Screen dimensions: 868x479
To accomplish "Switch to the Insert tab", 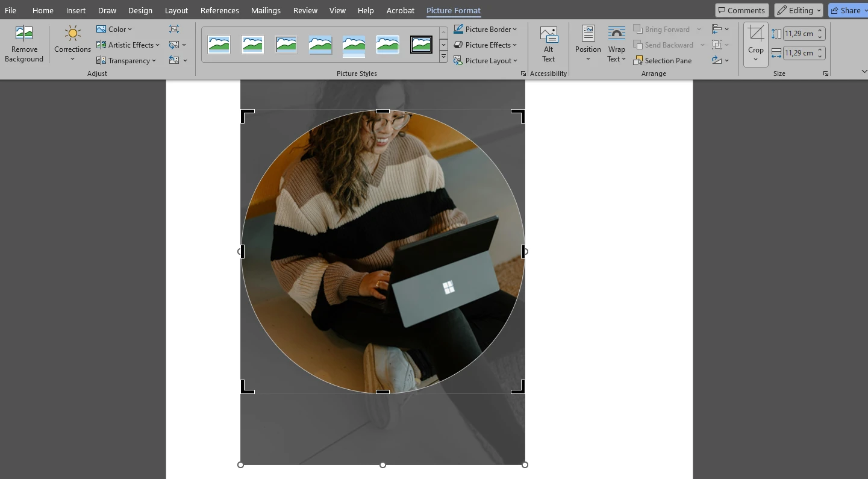I will (x=76, y=10).
